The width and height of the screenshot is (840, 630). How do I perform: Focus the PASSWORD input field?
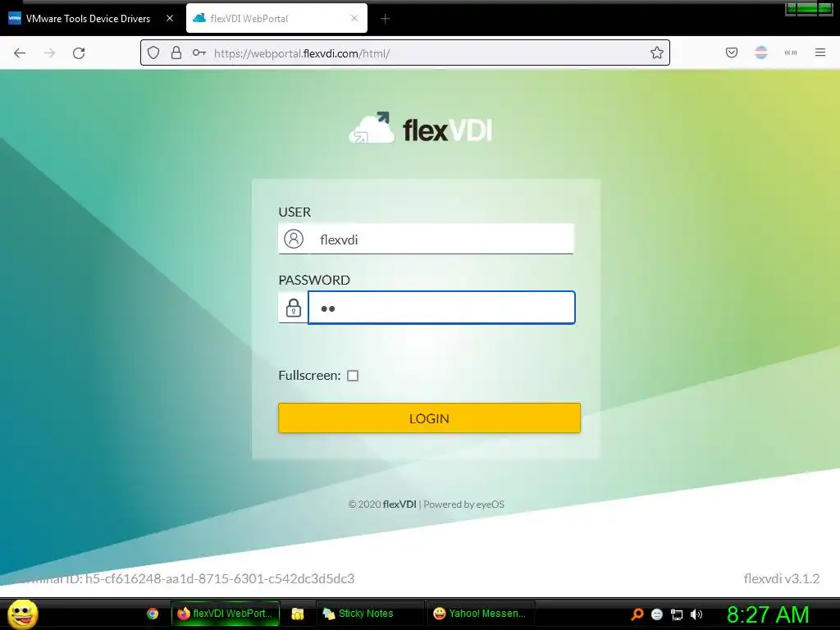coord(441,308)
